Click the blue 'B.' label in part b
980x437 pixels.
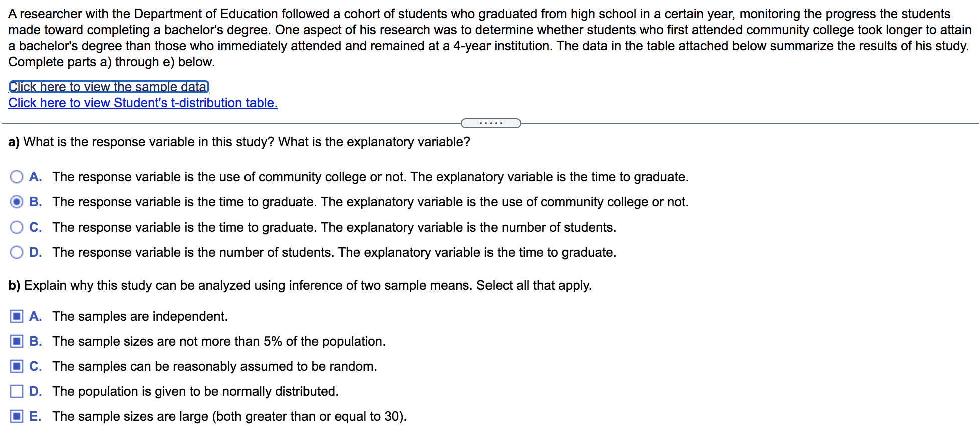coord(35,341)
